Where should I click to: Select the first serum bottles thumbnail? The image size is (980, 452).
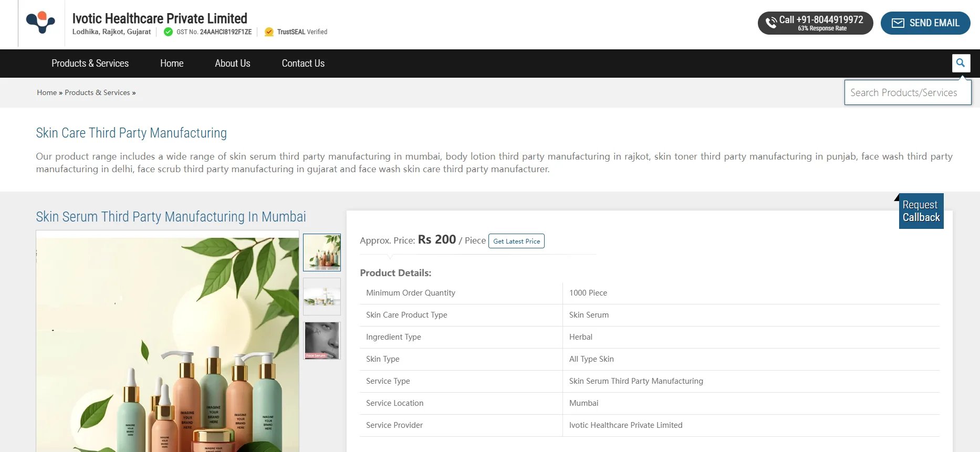point(322,253)
